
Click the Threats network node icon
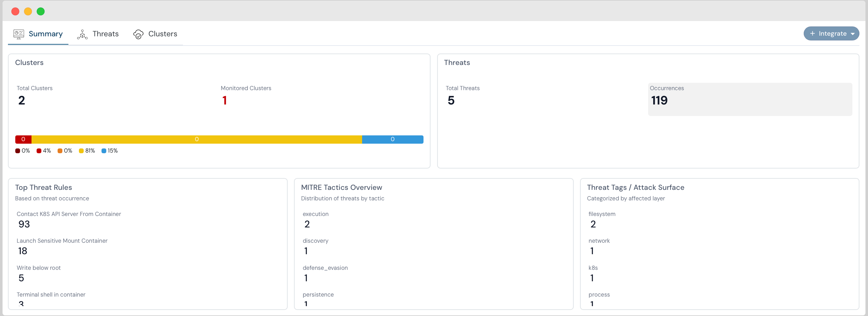[x=82, y=34]
